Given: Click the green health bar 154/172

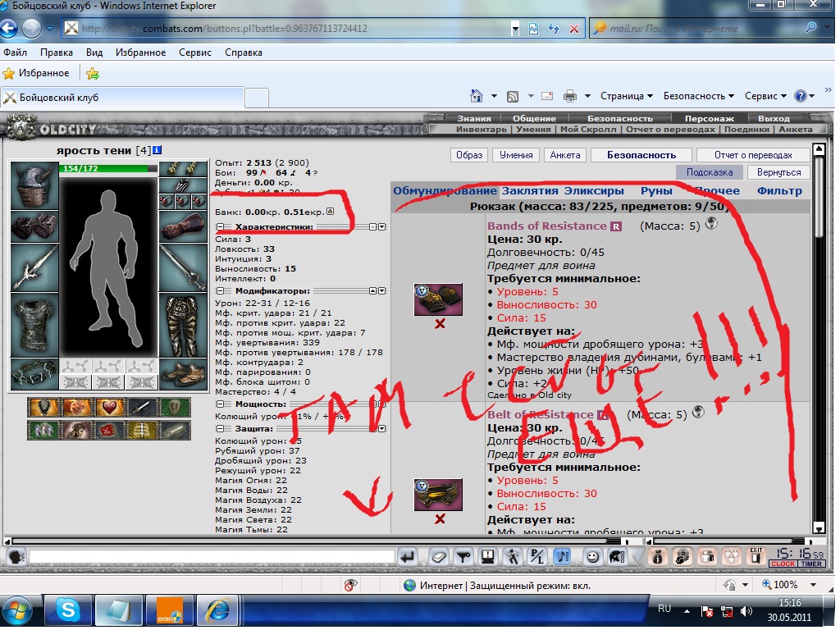Looking at the screenshot, I should point(108,169).
